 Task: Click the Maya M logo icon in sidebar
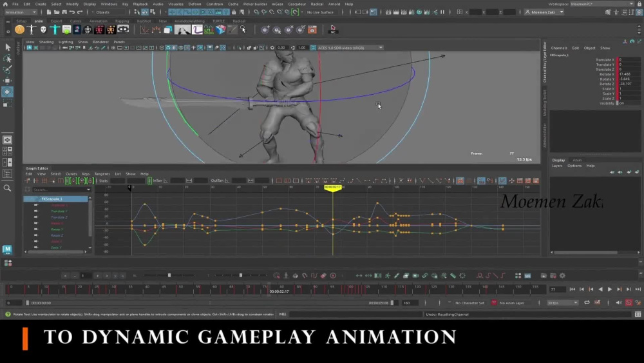[7, 249]
